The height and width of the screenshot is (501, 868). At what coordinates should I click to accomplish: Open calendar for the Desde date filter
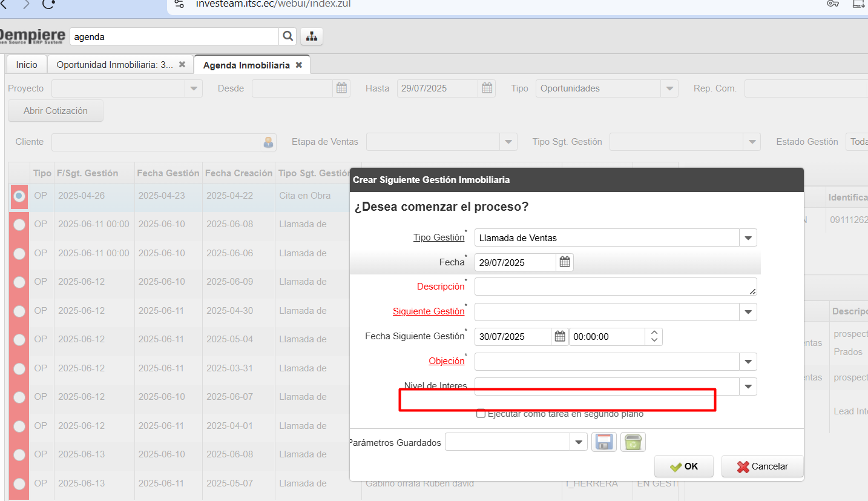click(x=341, y=88)
